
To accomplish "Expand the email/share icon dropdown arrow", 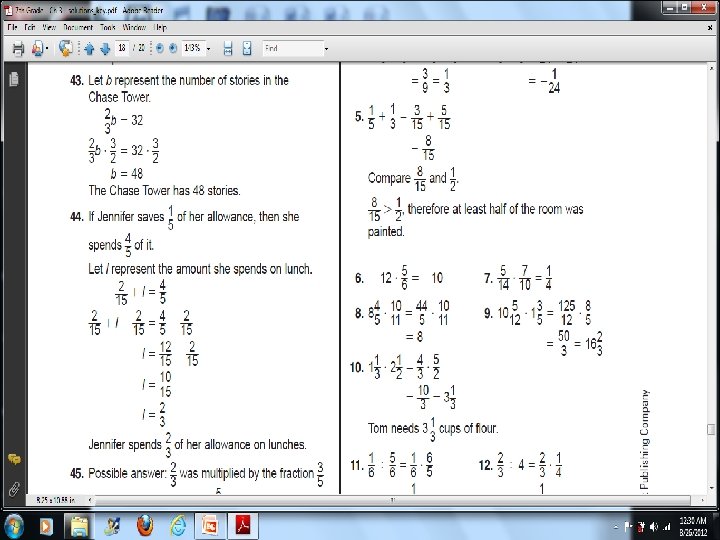I will click(47, 49).
